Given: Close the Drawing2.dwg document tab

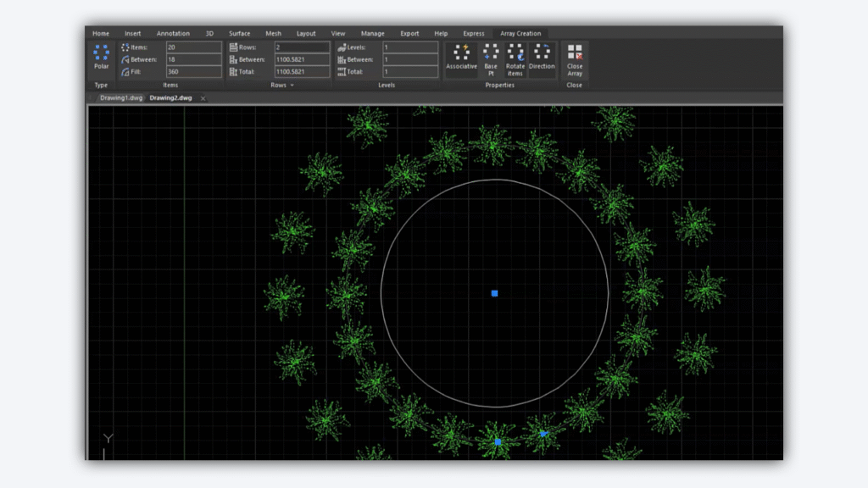Looking at the screenshot, I should [203, 98].
